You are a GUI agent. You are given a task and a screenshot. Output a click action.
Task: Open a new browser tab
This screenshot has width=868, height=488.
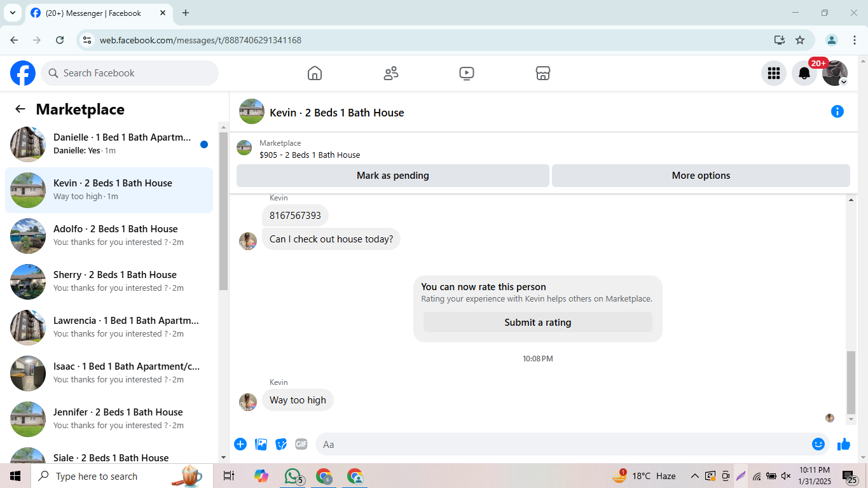186,13
